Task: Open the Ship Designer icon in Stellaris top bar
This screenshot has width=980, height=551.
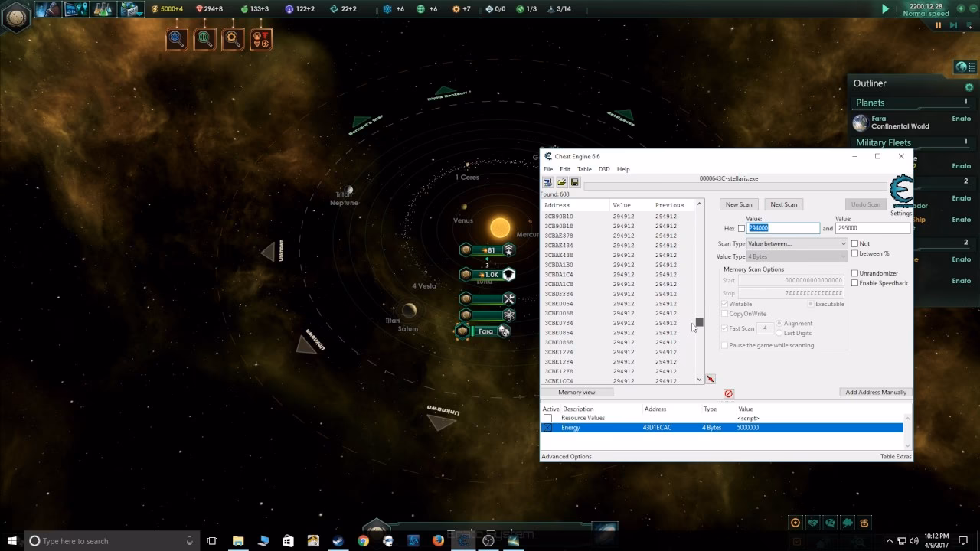Action: coord(131,9)
